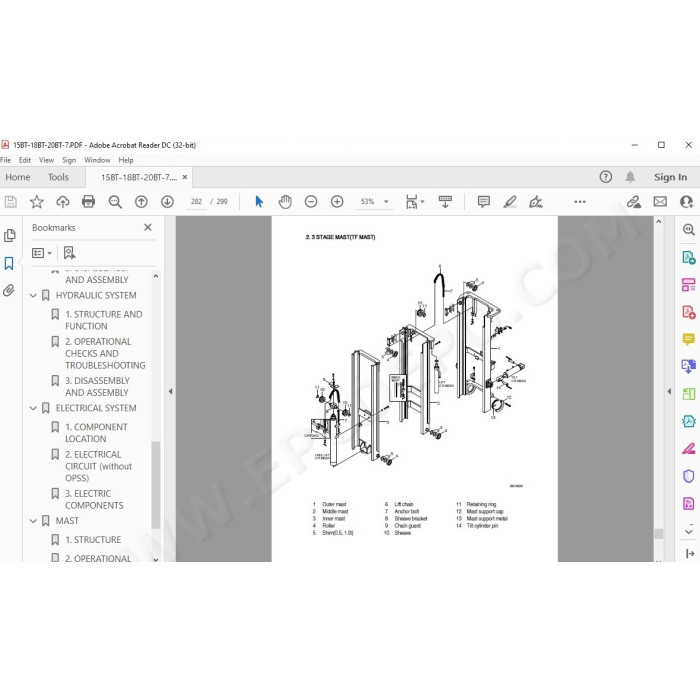700x700 pixels.
Task: Close the Bookmarks panel
Action: click(148, 227)
